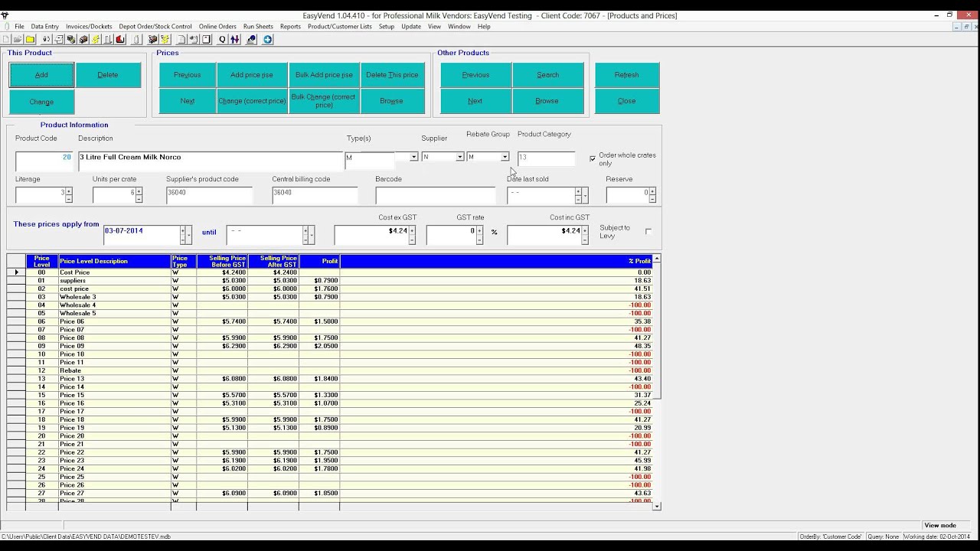980x551 pixels.
Task: Click the blank new page toolbar icon
Action: 6,39
